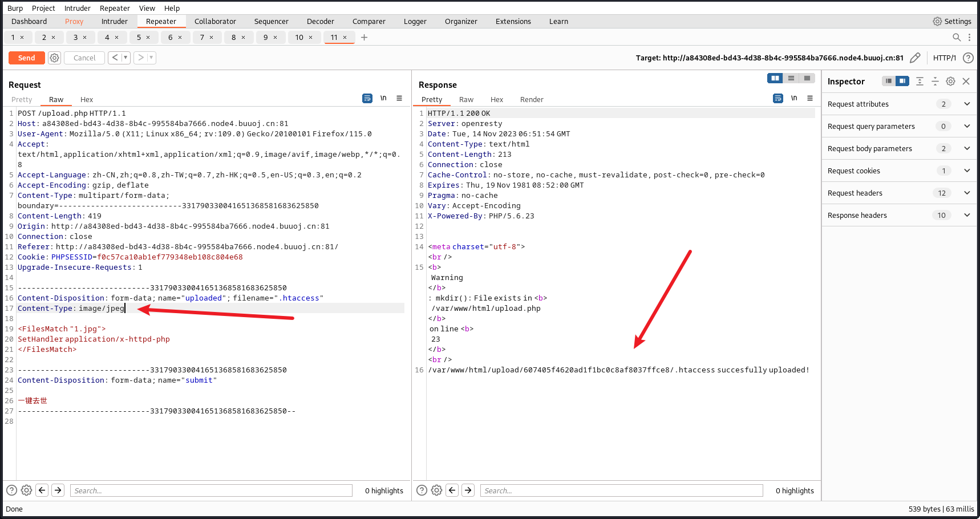Open next history dropdown arrow
Viewport: 980px width, 519px height.
click(x=151, y=58)
